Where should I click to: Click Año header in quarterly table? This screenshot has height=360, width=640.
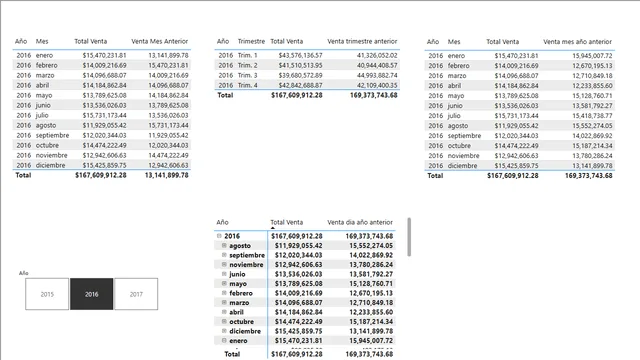tap(223, 41)
